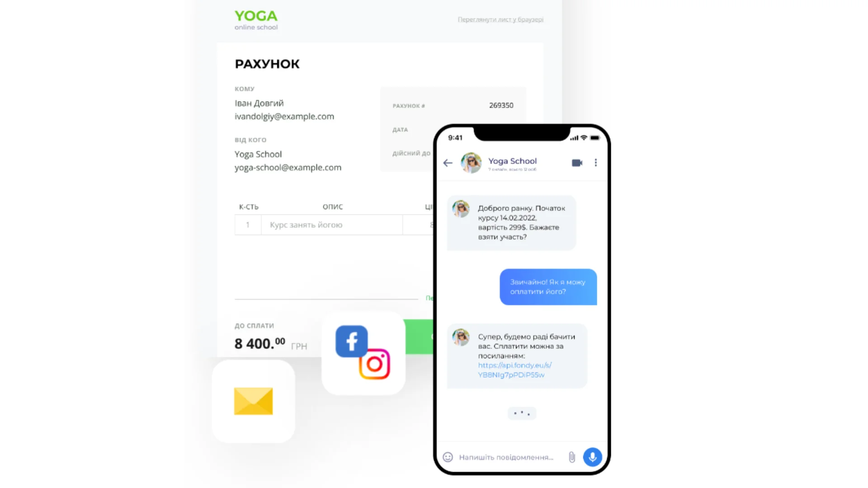Open the payment link in chat

(x=514, y=370)
